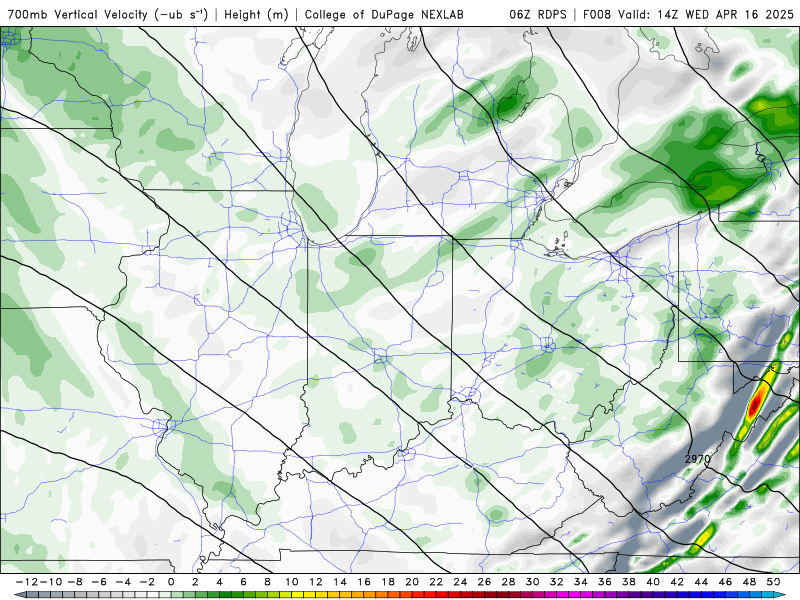Click the '0' color scale label
800x600 pixels.
point(171,582)
